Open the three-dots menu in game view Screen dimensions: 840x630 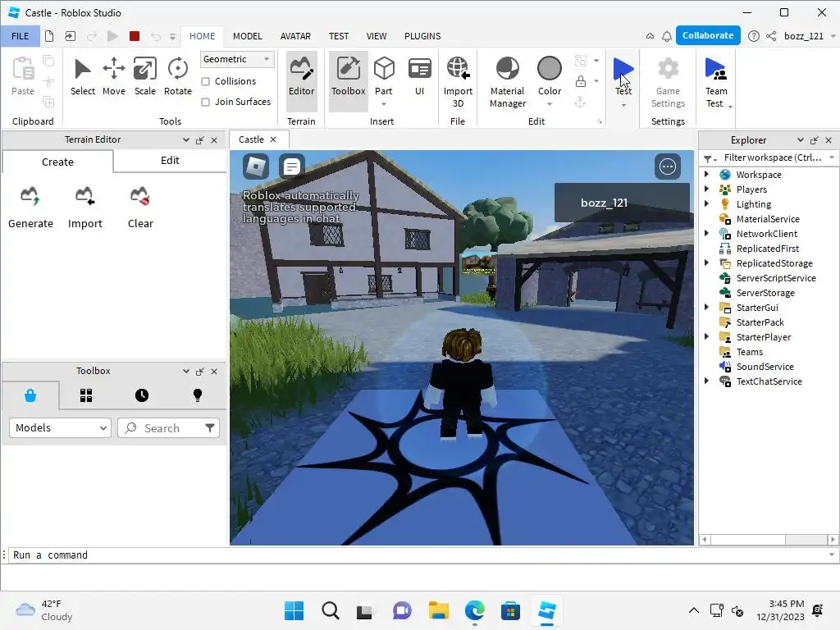(x=668, y=167)
